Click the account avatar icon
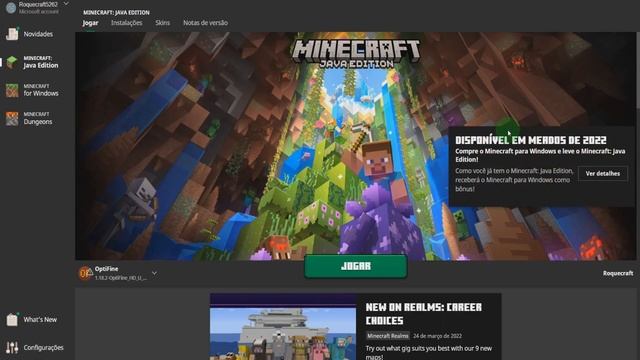Image resolution: width=640 pixels, height=360 pixels. click(x=11, y=7)
